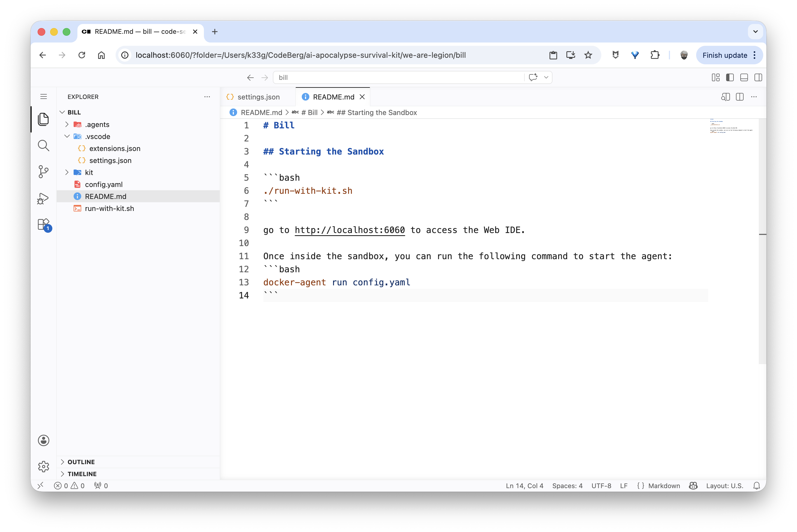Screen dimensions: 797x532
Task: Open the Source Control view
Action: pyautogui.click(x=43, y=172)
